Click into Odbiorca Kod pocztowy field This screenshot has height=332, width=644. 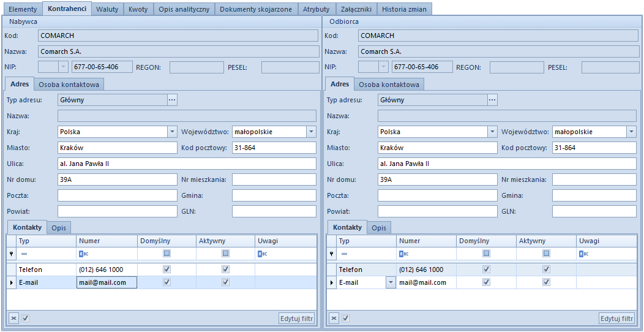[594, 148]
